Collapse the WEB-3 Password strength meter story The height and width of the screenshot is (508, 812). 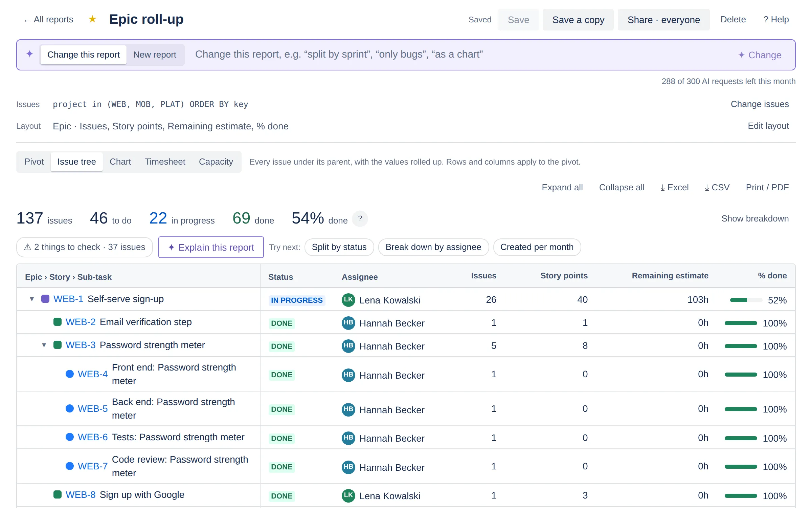pyautogui.click(x=44, y=345)
